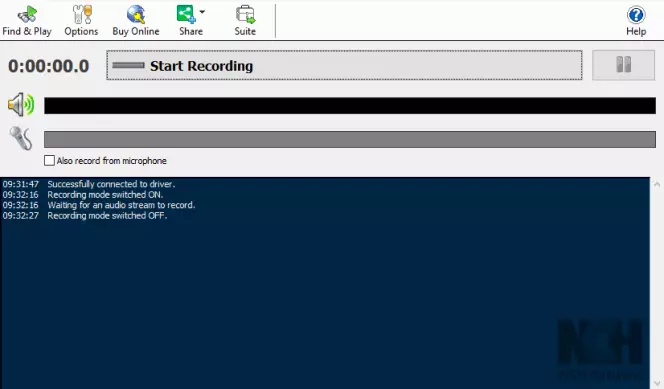Enable Also record from microphone checkbox

click(x=50, y=160)
